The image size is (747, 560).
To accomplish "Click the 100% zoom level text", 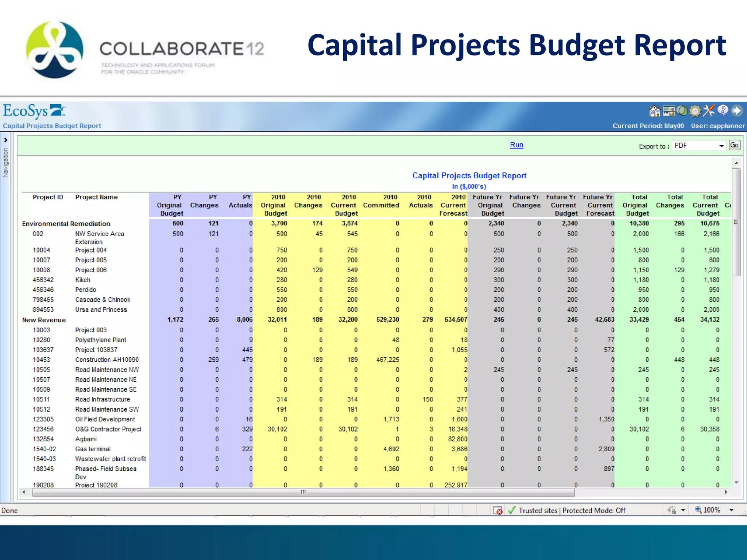I will point(712,510).
